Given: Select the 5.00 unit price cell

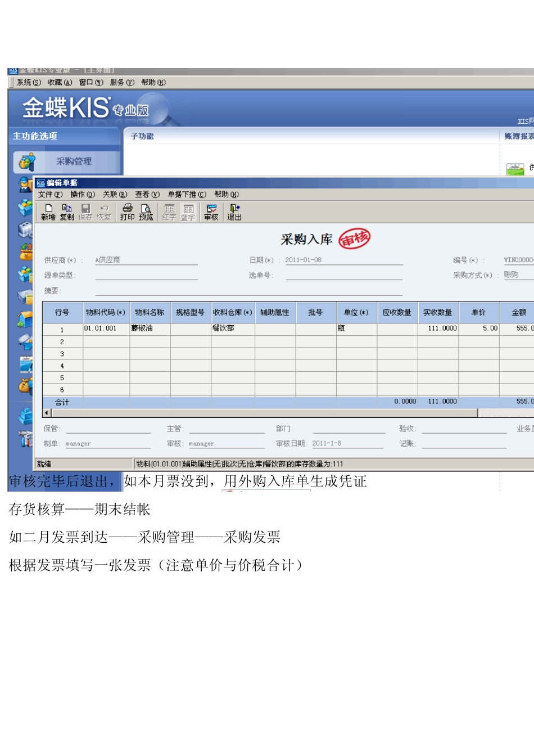Looking at the screenshot, I should (479, 328).
